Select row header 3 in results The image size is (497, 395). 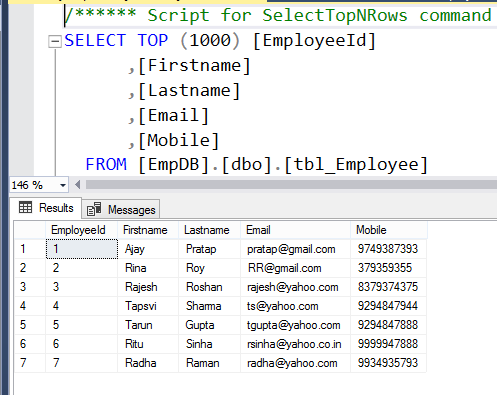pyautogui.click(x=30, y=287)
